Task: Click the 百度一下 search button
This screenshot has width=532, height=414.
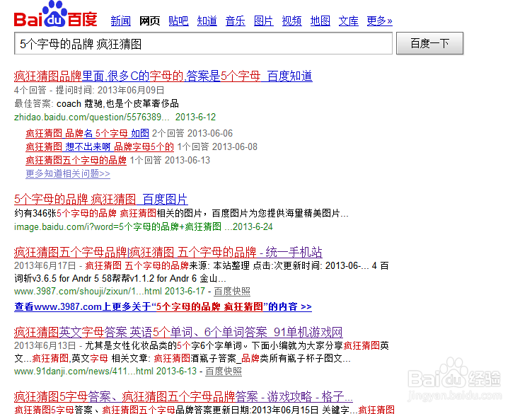Action: point(429,43)
